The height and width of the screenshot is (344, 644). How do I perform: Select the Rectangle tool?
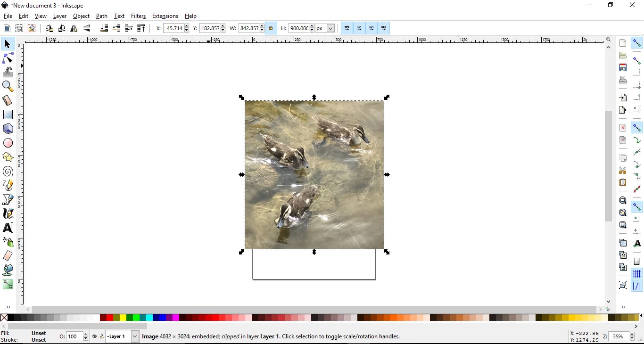[x=8, y=115]
